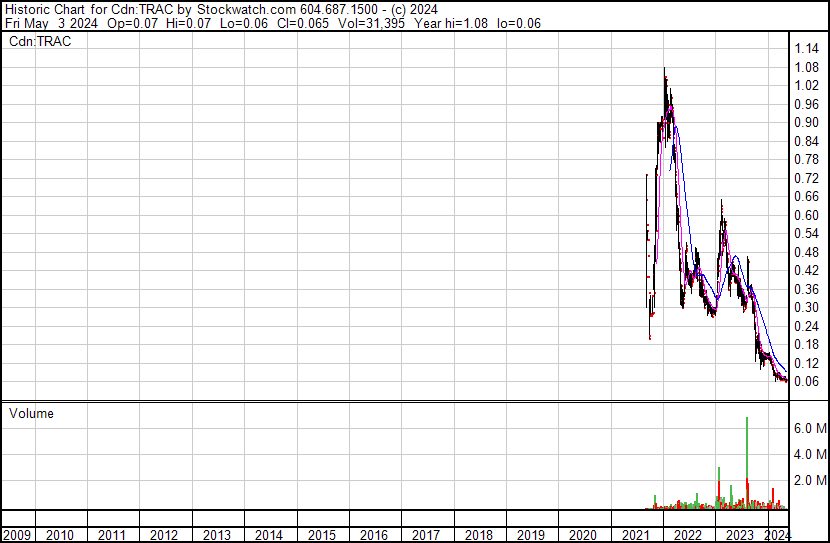Viewport: 830px width, 543px height.
Task: Click the 1.14 price axis value
Action: (807, 49)
